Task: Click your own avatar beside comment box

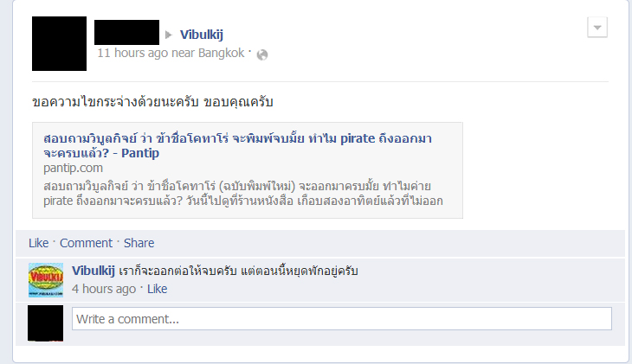Action: point(46,322)
